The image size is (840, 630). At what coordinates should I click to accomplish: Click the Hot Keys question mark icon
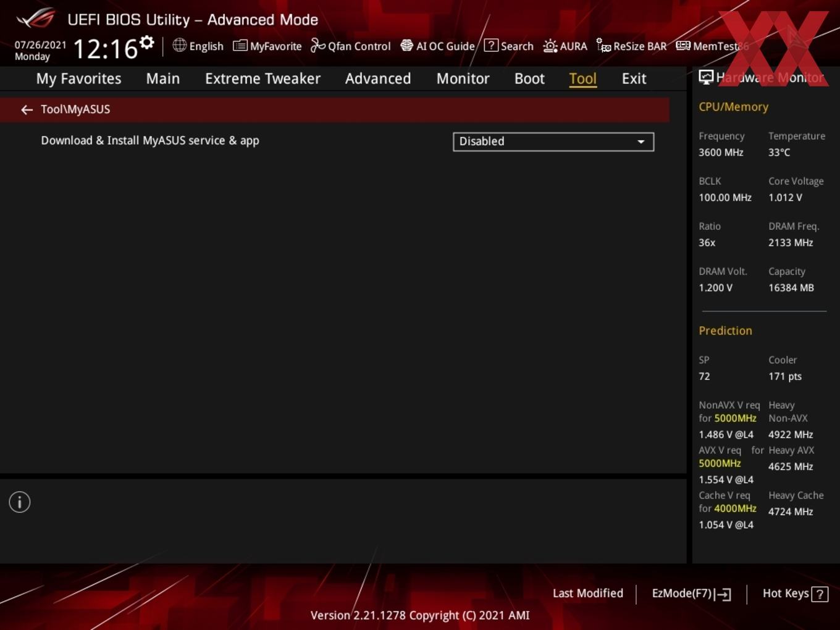point(820,594)
